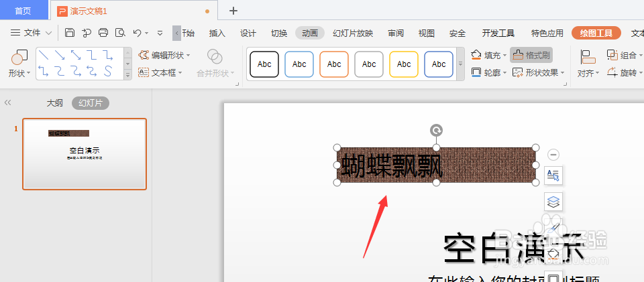Screen dimensions: 644x282
Task: Open the 形状效果 dropdown arrow
Action: pyautogui.click(x=562, y=74)
